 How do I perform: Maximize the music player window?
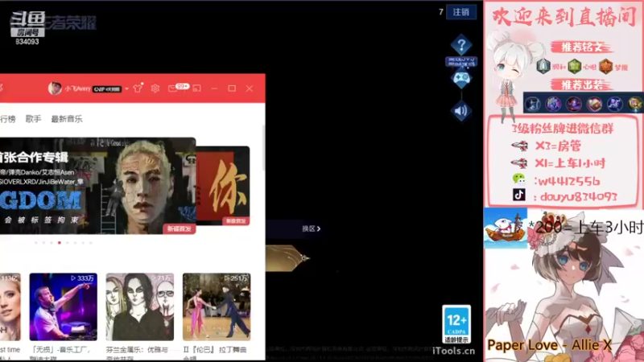(232, 88)
